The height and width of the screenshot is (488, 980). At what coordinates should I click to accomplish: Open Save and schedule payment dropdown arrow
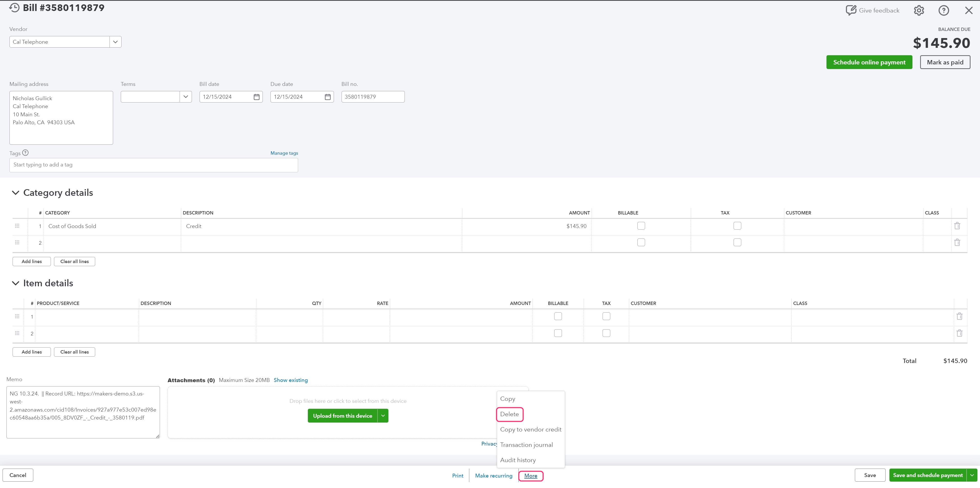(972, 475)
